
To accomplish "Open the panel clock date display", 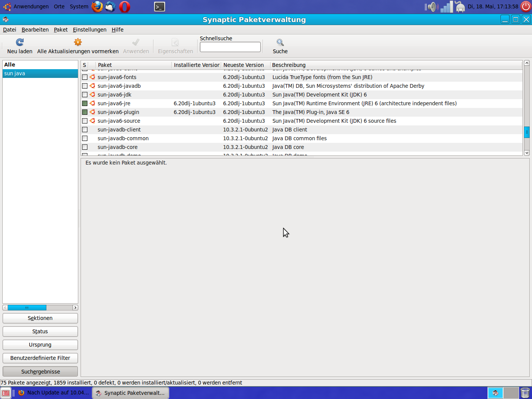I will point(493,6).
